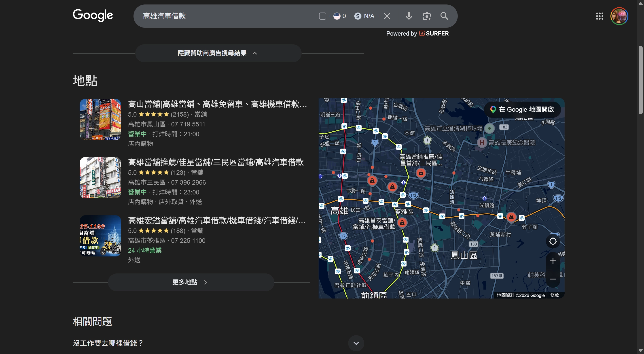Click the US flag country icon
Screen dimensions: 644x354
337,16
